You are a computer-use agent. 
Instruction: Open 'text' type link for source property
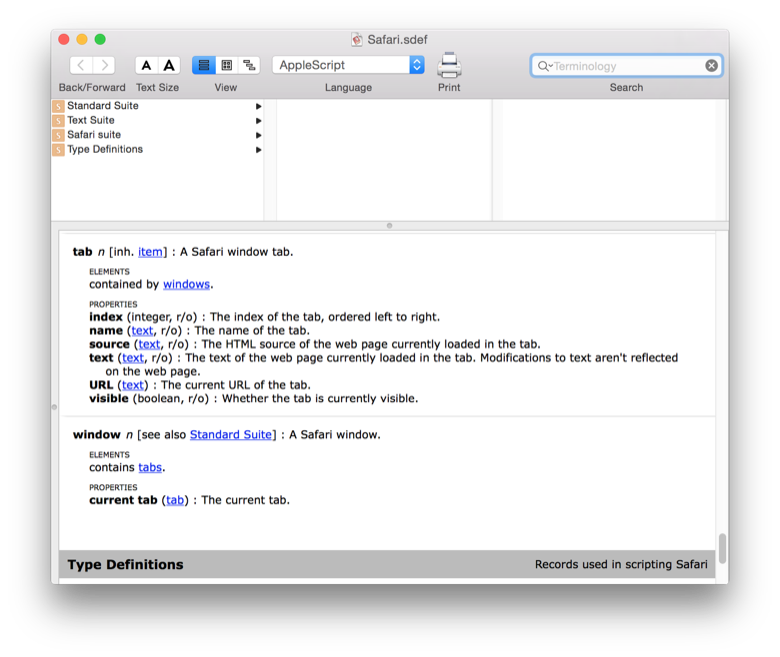(149, 344)
